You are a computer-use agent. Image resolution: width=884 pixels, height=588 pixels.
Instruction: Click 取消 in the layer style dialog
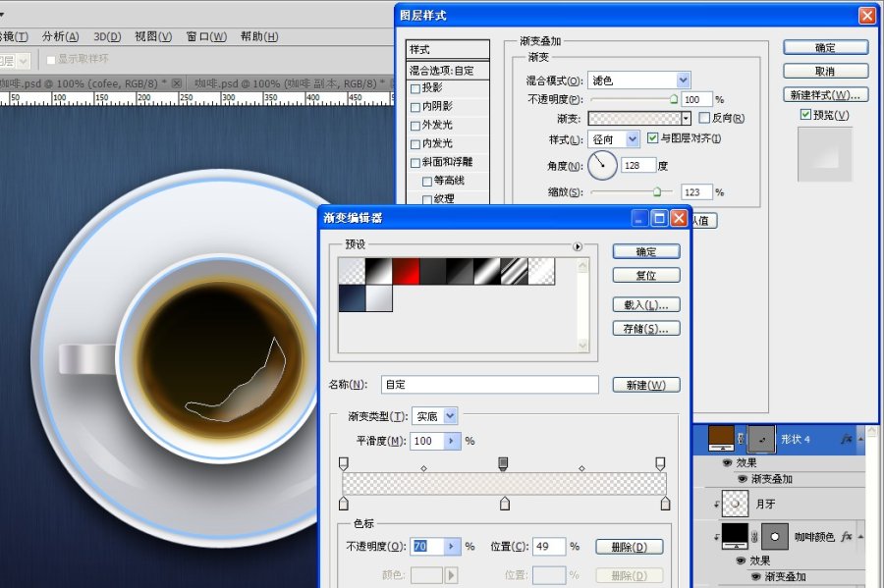coord(825,71)
